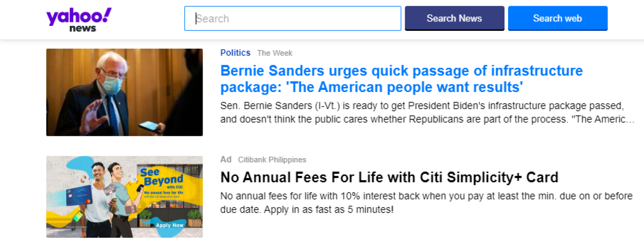Open the Bernie Sanders infrastructure headline
Screen dimensions: 644x247
pos(401,78)
